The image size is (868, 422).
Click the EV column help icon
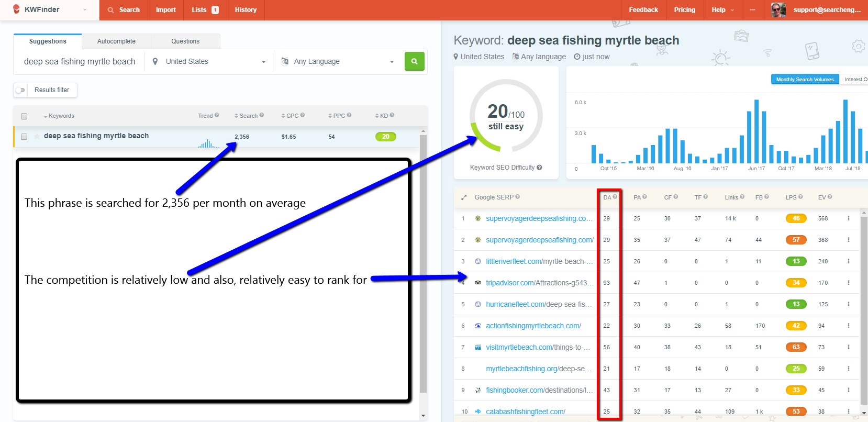pos(830,197)
